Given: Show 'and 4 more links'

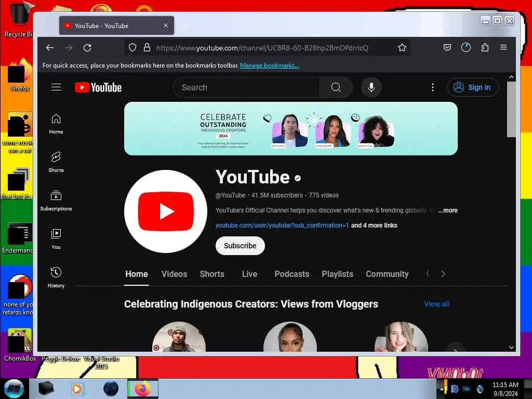Looking at the screenshot, I should [374, 225].
